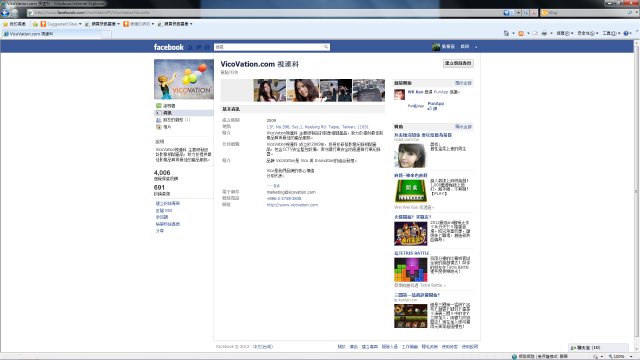Click the http://www.vicovation.com website link
The image size is (640, 360).
coord(292,205)
